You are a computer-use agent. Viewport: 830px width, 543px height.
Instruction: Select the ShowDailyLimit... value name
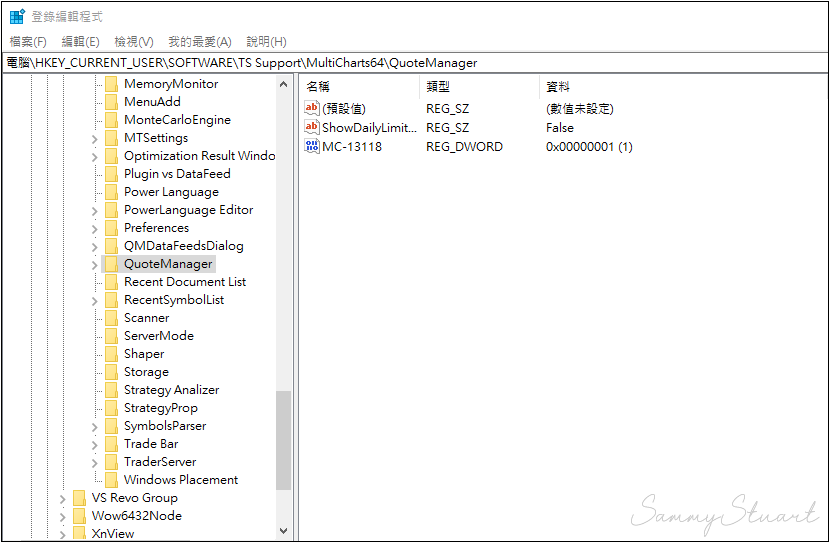[x=369, y=128]
